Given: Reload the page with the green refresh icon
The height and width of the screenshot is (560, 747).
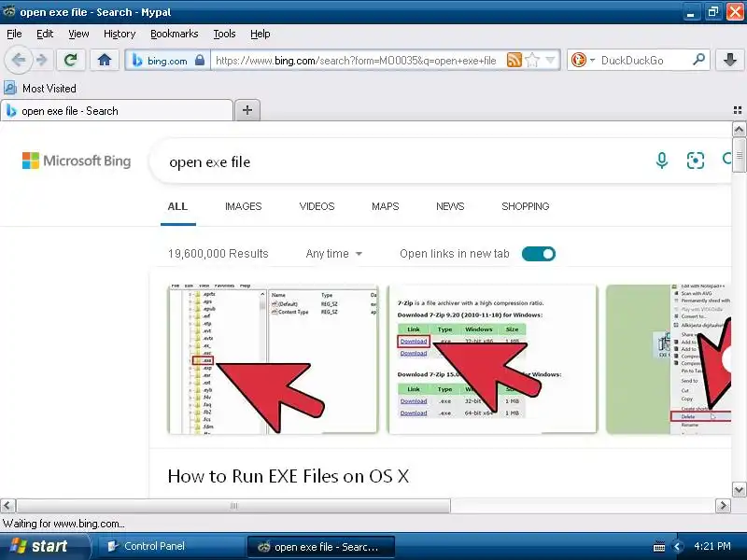Looking at the screenshot, I should pos(71,60).
